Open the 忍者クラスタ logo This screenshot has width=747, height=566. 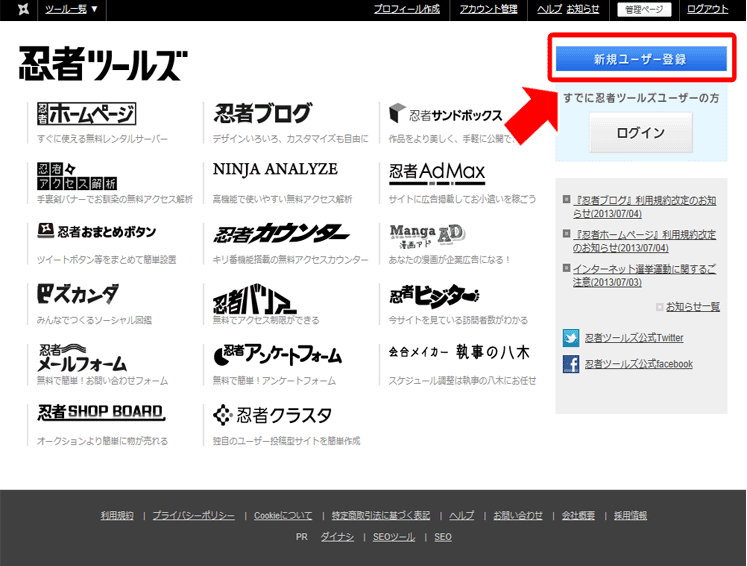pos(272,415)
